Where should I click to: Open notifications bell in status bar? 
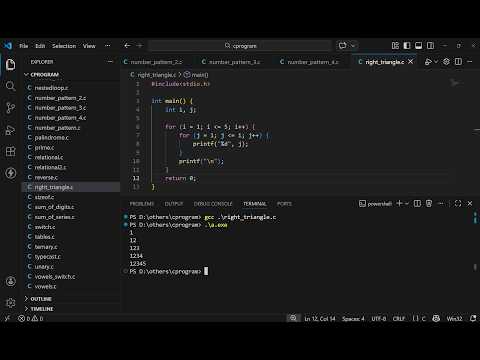click(473, 319)
